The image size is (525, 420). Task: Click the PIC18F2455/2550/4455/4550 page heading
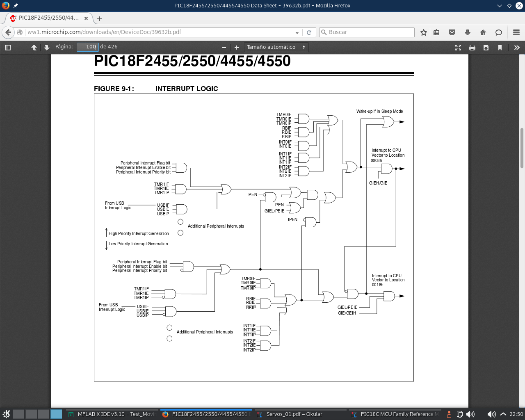[x=192, y=61]
